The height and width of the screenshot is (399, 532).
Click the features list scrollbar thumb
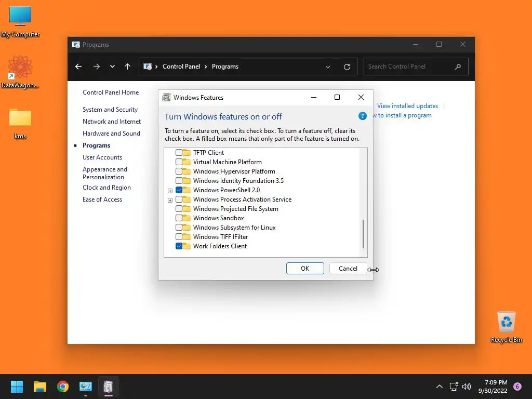(x=363, y=234)
